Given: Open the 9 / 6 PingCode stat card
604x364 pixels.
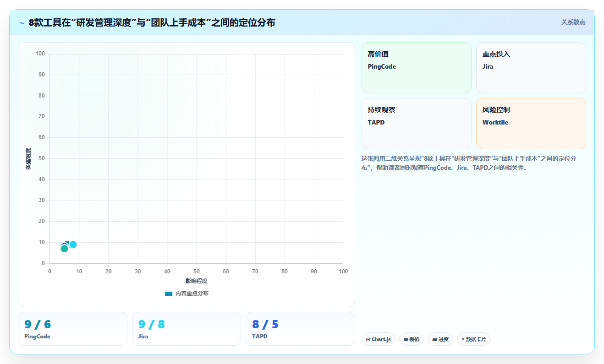Looking at the screenshot, I should tap(72, 329).
